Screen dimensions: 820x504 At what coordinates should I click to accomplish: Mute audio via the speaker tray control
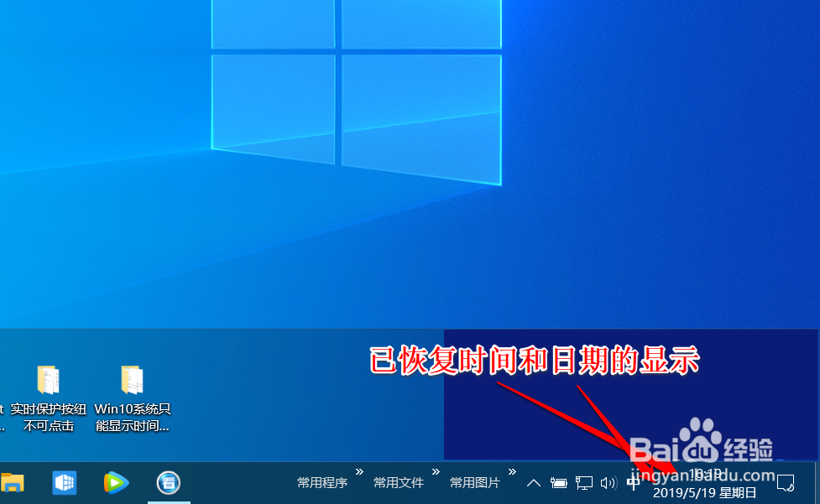tap(608, 483)
